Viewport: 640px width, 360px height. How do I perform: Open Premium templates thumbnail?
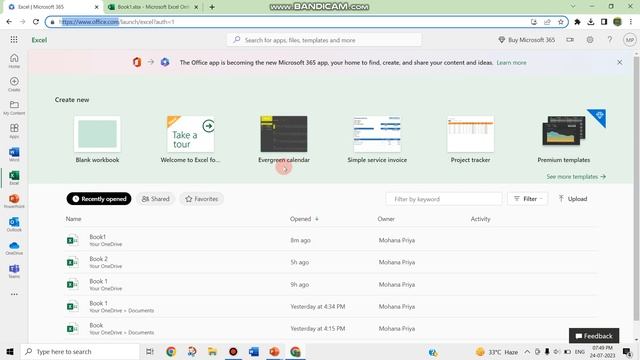[x=564, y=132]
